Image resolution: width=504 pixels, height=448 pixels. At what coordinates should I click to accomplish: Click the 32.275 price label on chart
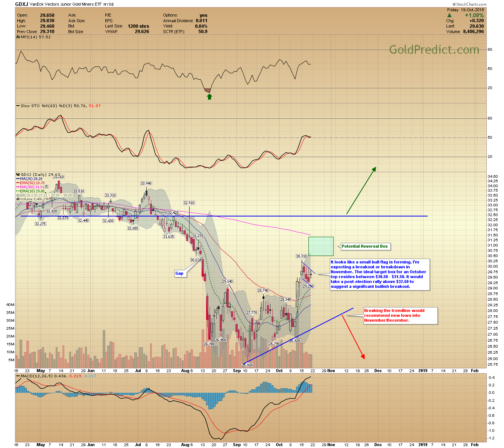click(x=40, y=224)
